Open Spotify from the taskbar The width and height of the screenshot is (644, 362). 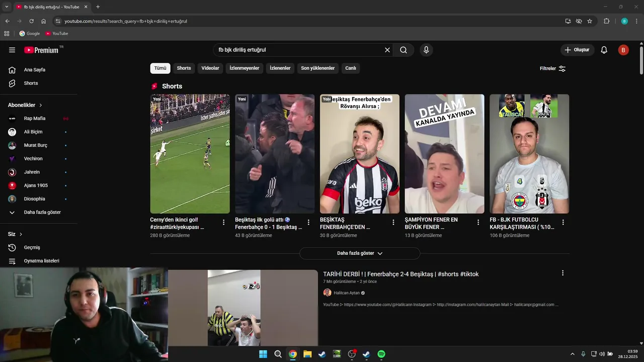coord(381,354)
